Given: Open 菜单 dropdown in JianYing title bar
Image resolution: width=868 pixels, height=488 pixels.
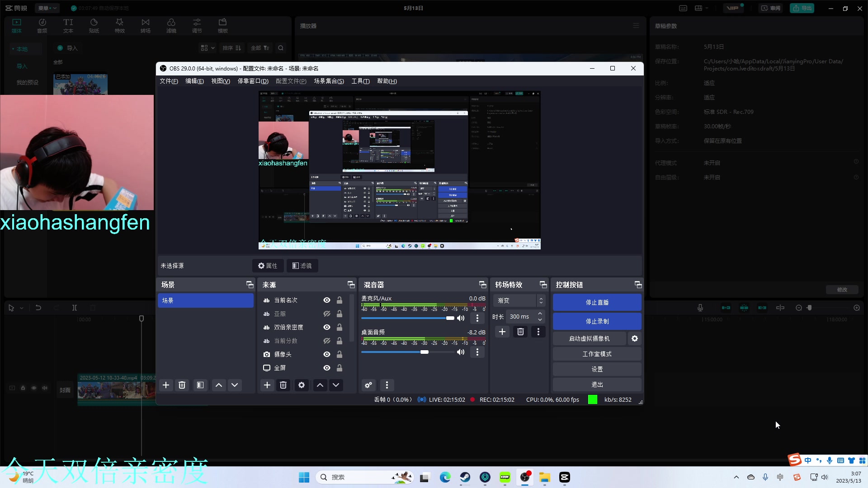Looking at the screenshot, I should (x=47, y=8).
